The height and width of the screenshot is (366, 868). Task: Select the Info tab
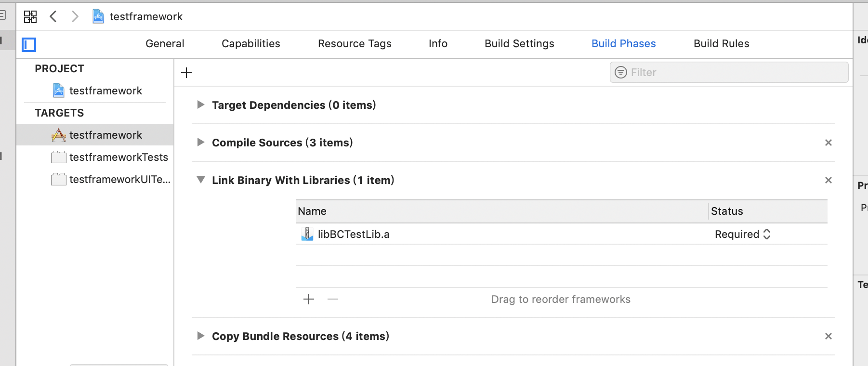click(x=438, y=44)
